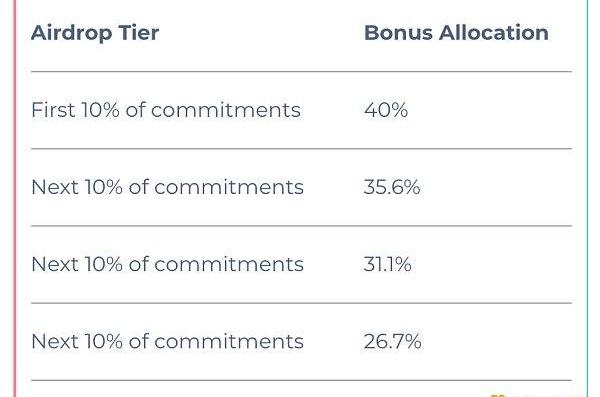Click the word Airdrop in the header
Image resolution: width=600 pixels, height=397 pixels.
72,33
